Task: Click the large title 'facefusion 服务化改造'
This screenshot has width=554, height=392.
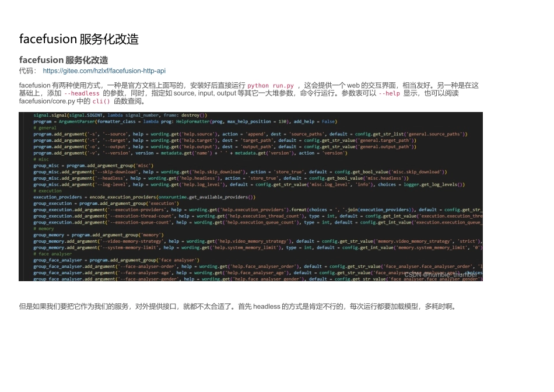Action: (x=79, y=39)
